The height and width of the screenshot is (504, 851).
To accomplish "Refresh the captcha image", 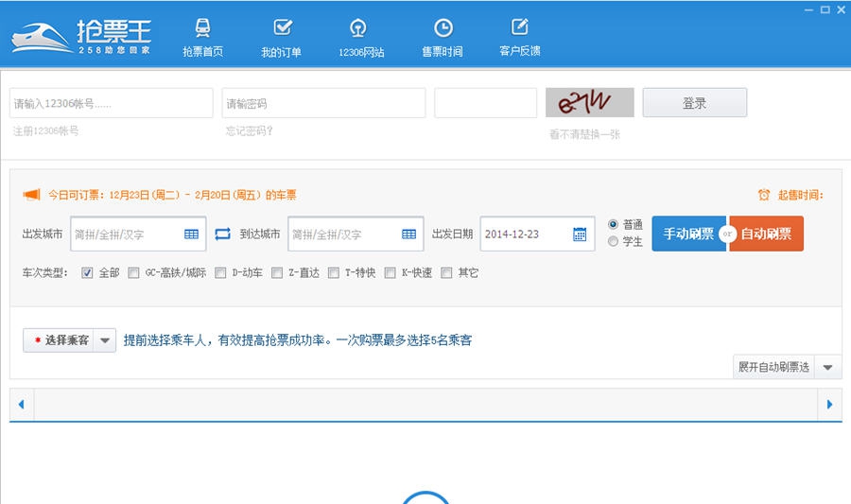I will click(589, 102).
